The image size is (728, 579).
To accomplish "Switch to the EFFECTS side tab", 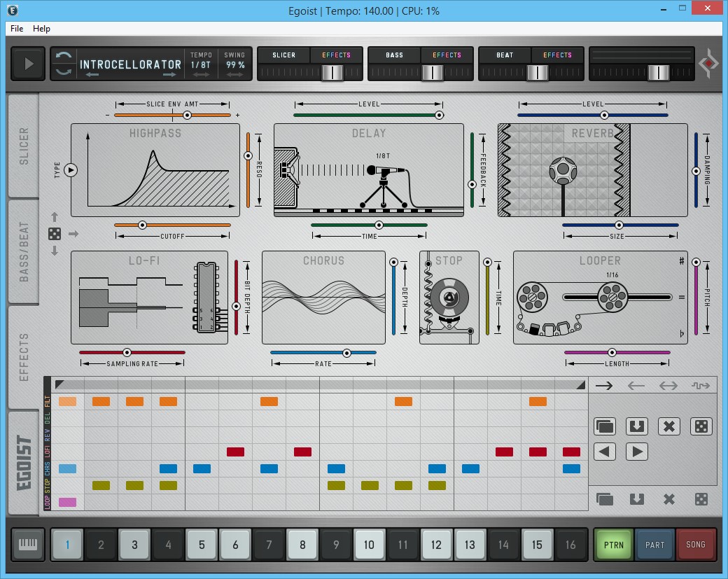I will point(23,358).
